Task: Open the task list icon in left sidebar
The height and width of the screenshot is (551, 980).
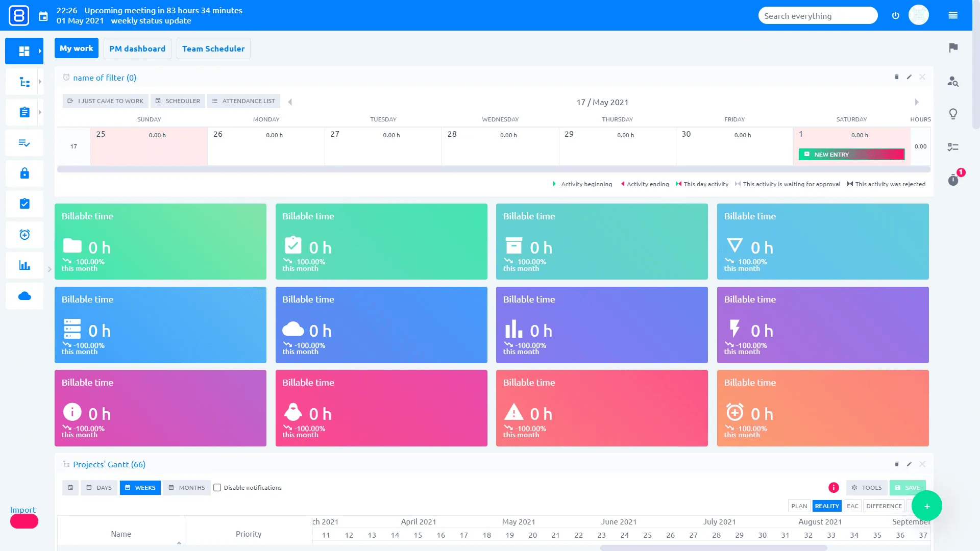Action: pyautogui.click(x=23, y=142)
